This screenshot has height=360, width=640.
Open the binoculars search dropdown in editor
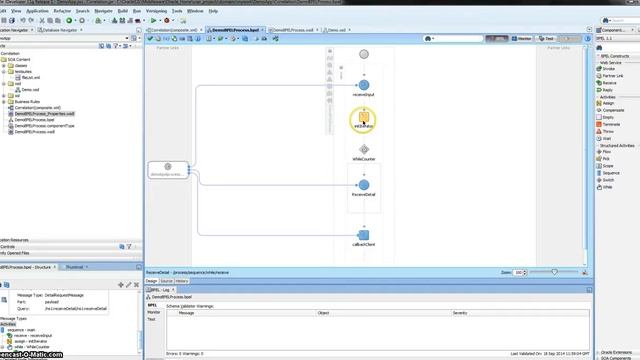click(x=429, y=38)
